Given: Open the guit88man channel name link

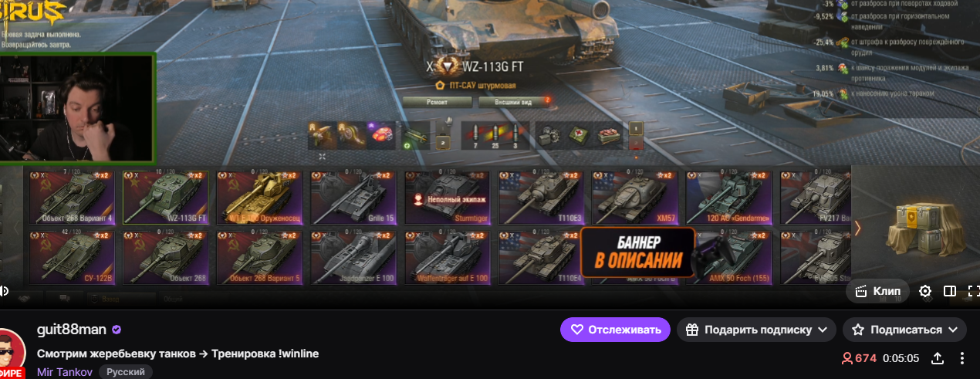Looking at the screenshot, I should (x=72, y=330).
